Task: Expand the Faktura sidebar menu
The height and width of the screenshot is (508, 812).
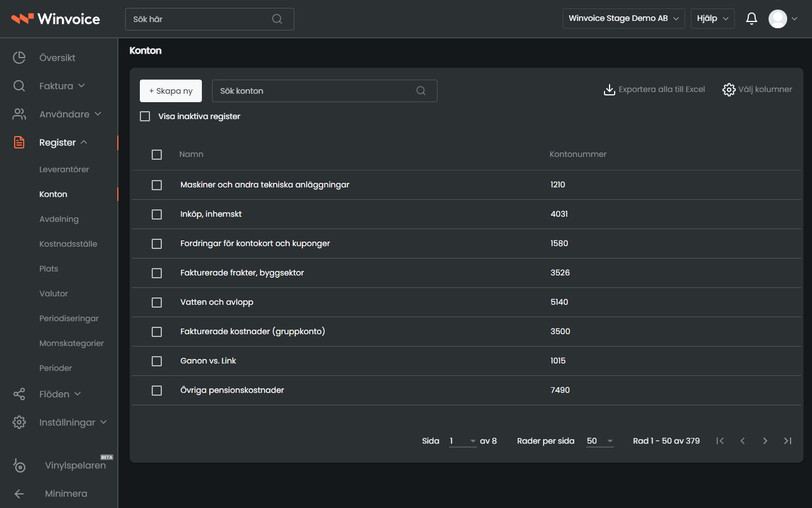Action: click(62, 86)
